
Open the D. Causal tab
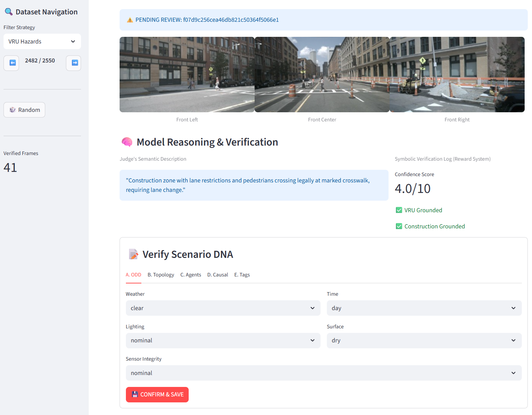(217, 275)
